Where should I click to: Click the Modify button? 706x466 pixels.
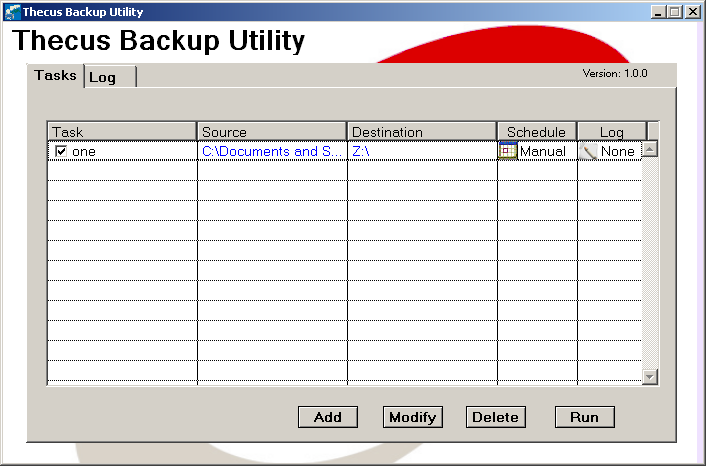[413, 417]
